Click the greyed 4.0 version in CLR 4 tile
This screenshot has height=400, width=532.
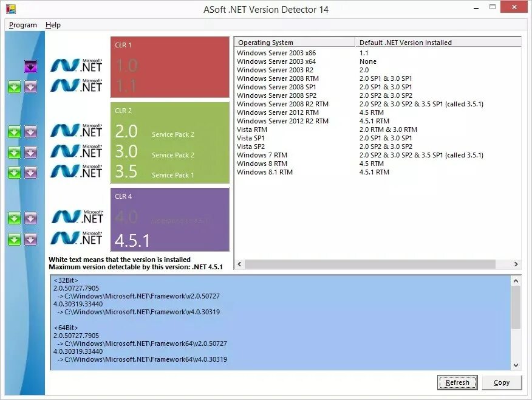point(126,217)
